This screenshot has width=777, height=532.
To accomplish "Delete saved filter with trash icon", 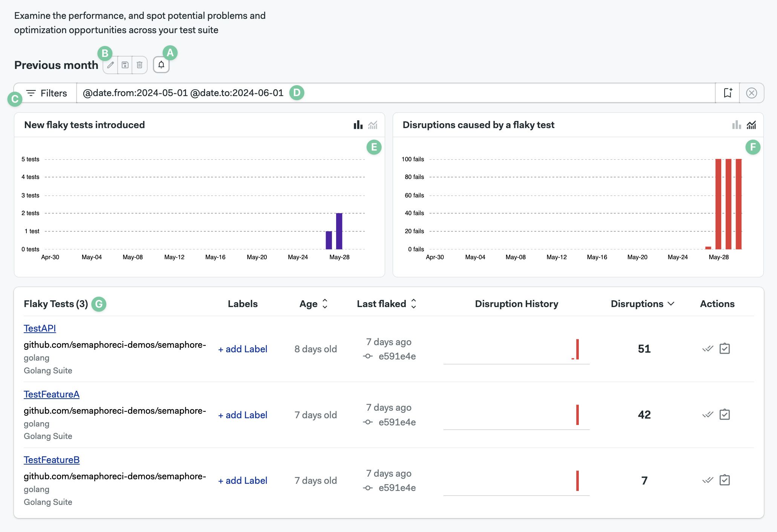I will [x=139, y=65].
